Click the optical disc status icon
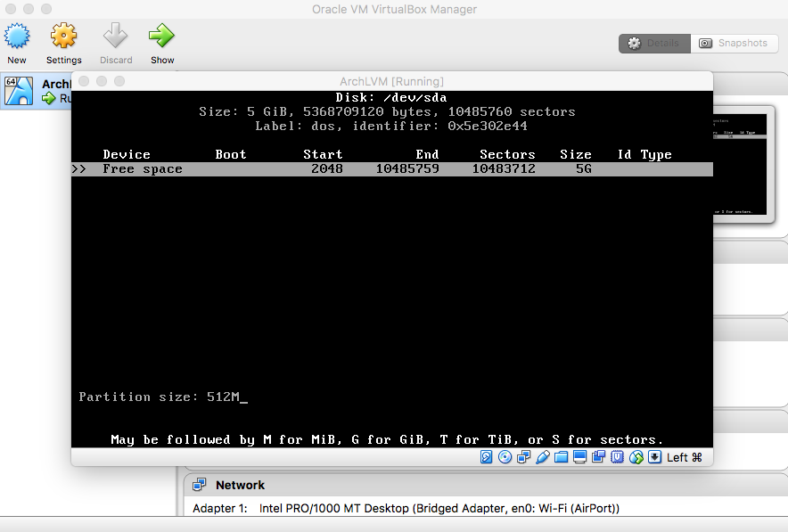This screenshot has height=532, width=788. pyautogui.click(x=505, y=457)
